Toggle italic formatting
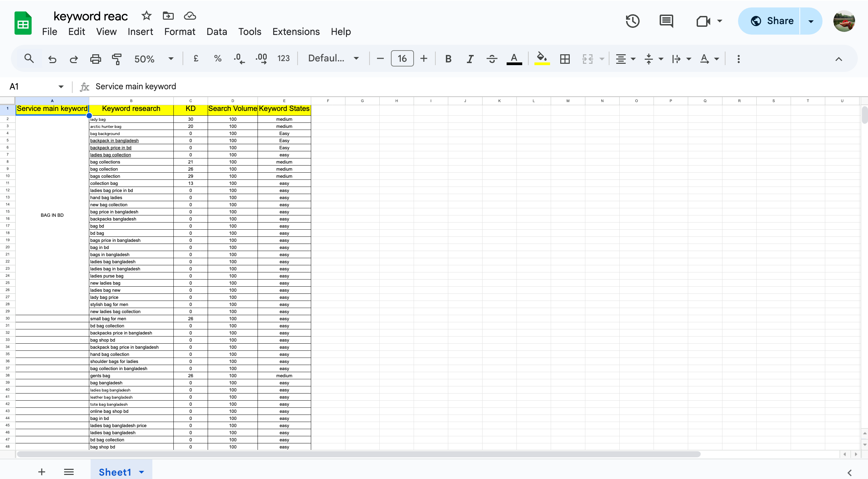Image resolution: width=868 pixels, height=479 pixels. [x=470, y=58]
